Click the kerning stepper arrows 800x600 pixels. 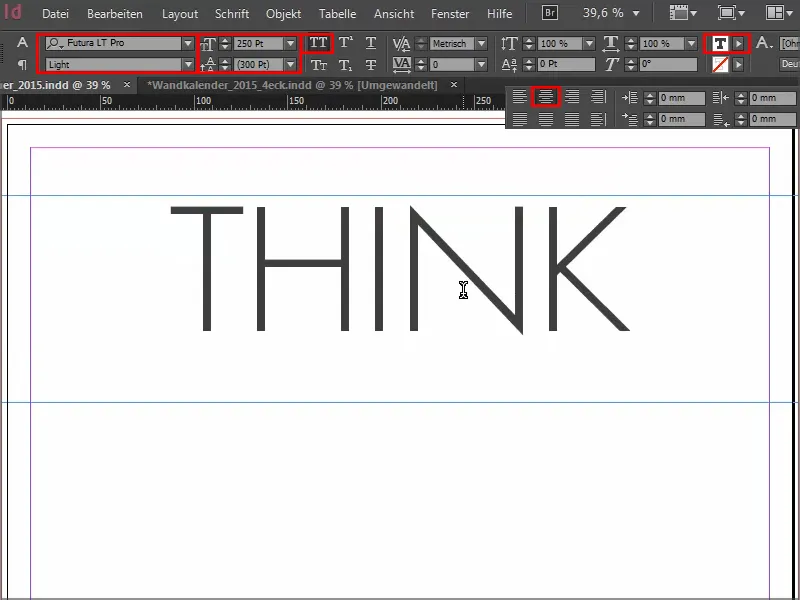421,44
